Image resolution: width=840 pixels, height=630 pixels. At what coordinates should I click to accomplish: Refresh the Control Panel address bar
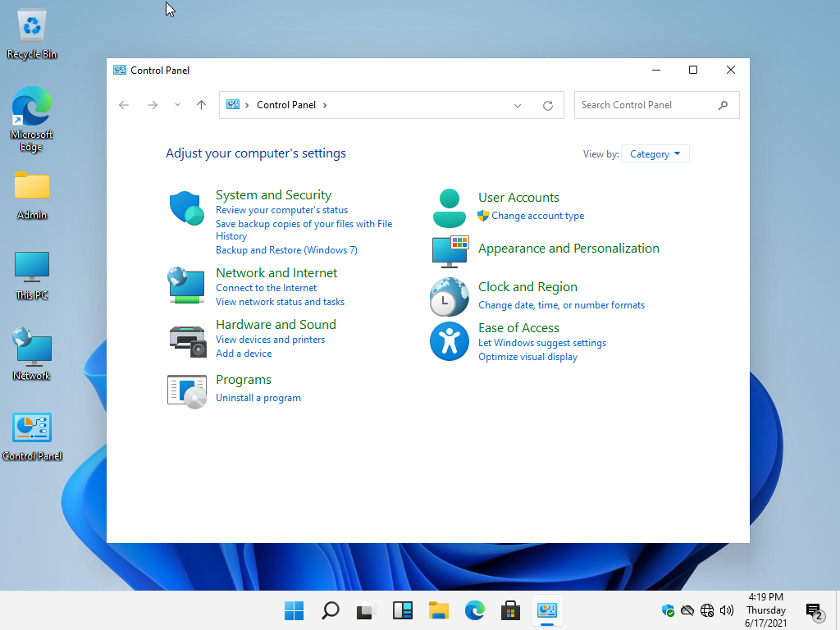coord(548,106)
